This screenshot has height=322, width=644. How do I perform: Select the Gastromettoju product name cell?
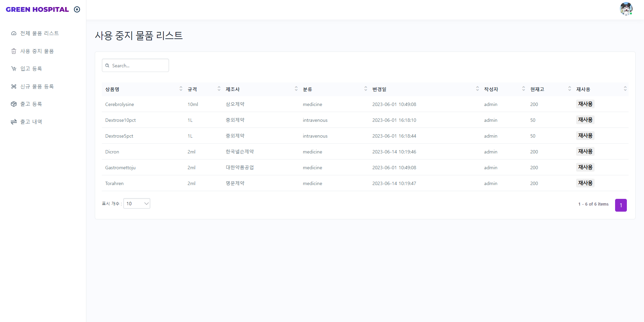point(120,168)
